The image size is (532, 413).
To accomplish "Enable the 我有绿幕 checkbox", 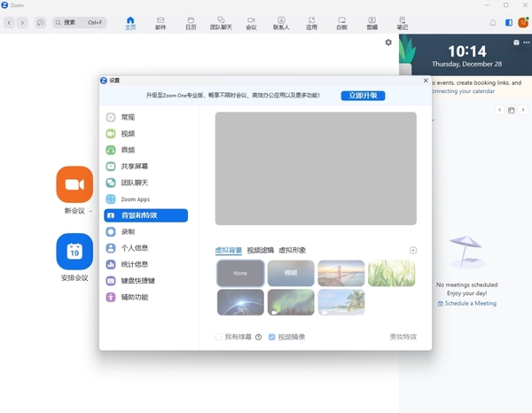I will tap(219, 337).
